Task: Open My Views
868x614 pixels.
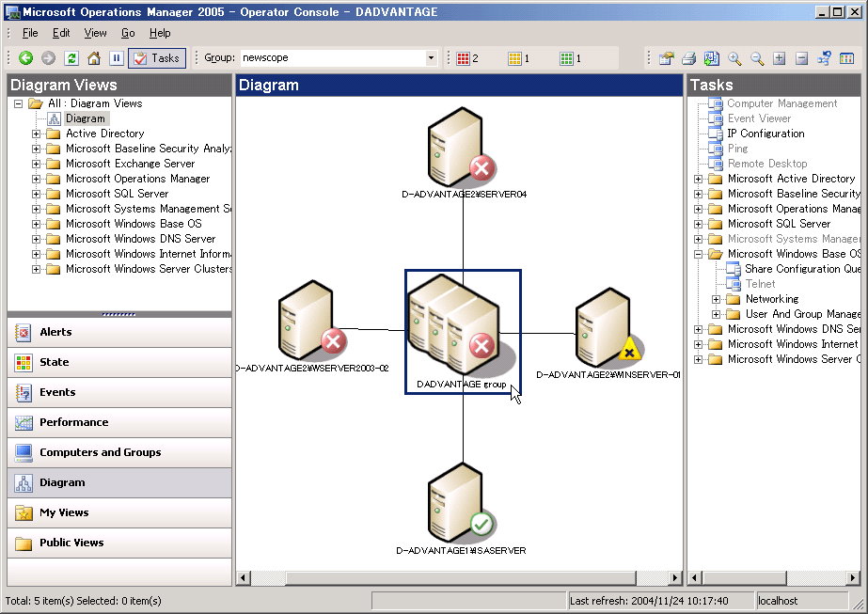Action: 119,512
